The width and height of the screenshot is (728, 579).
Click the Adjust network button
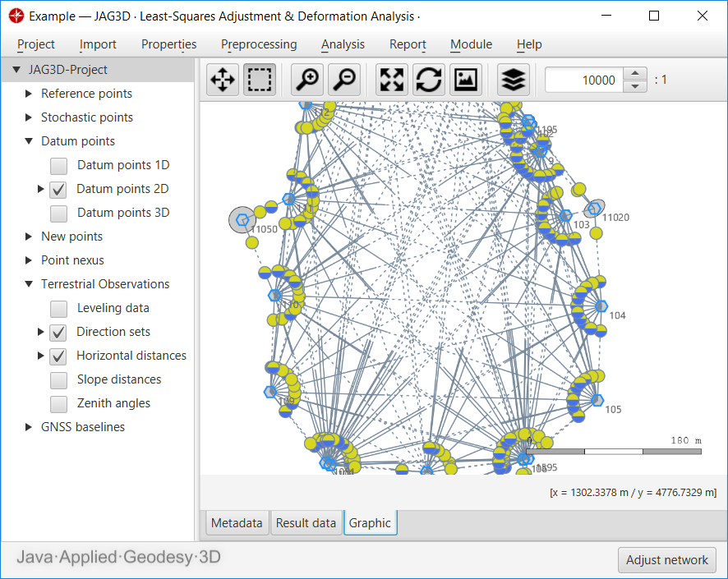coord(666,560)
